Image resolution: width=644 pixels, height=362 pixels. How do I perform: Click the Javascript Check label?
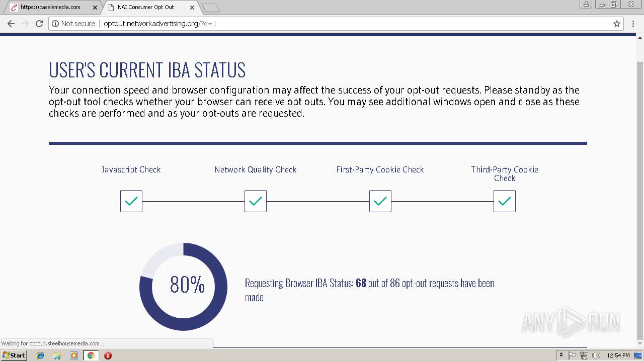[131, 169]
